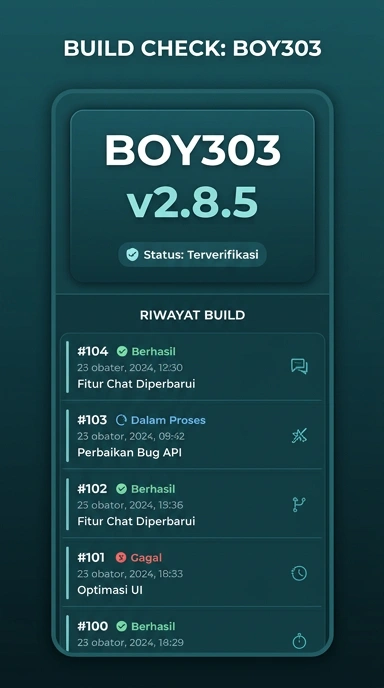This screenshot has height=688, width=384.
Task: Click the Fitur Chat Diperbarui text in #104
Action: pyautogui.click(x=136, y=384)
